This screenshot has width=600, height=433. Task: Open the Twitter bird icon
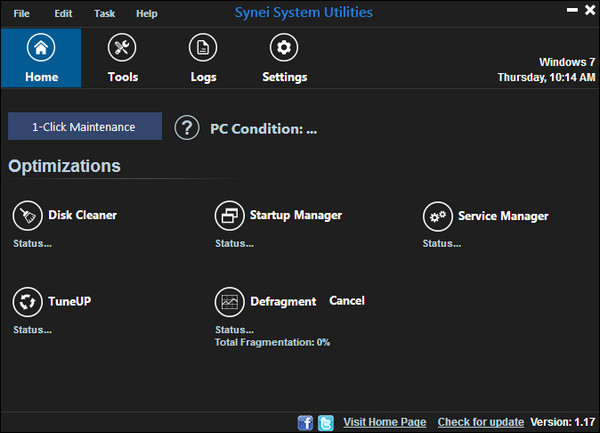325,423
